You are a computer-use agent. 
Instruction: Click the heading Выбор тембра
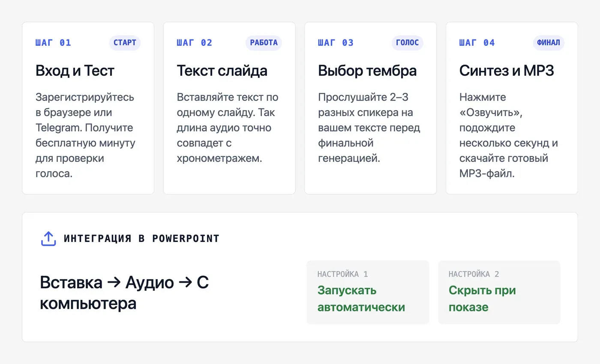tap(367, 71)
